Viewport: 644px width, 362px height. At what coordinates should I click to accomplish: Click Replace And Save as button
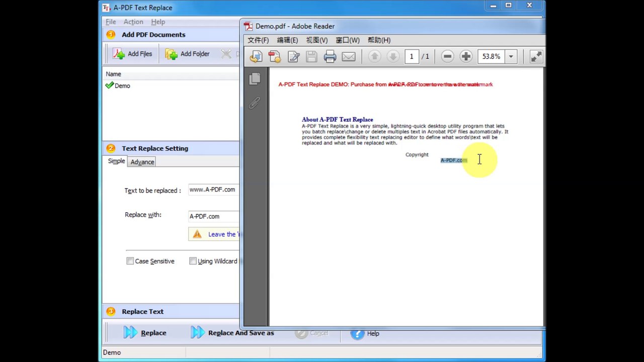232,333
